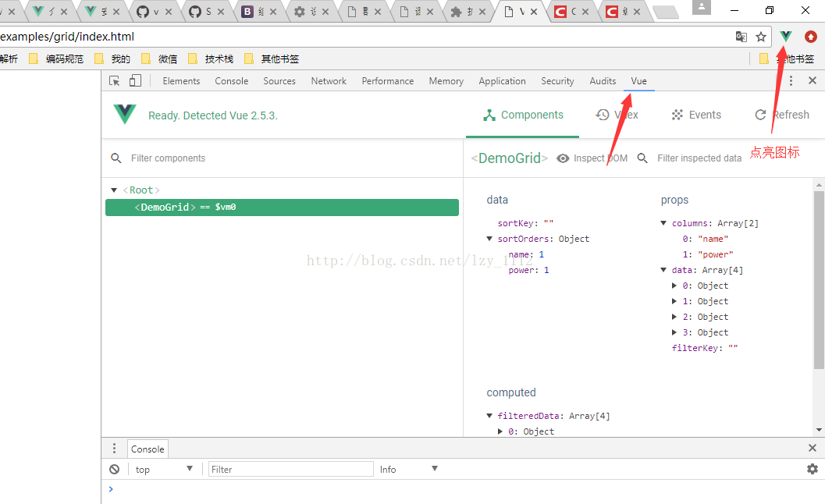Open the 技术栈 bookmark folder

click(211, 59)
